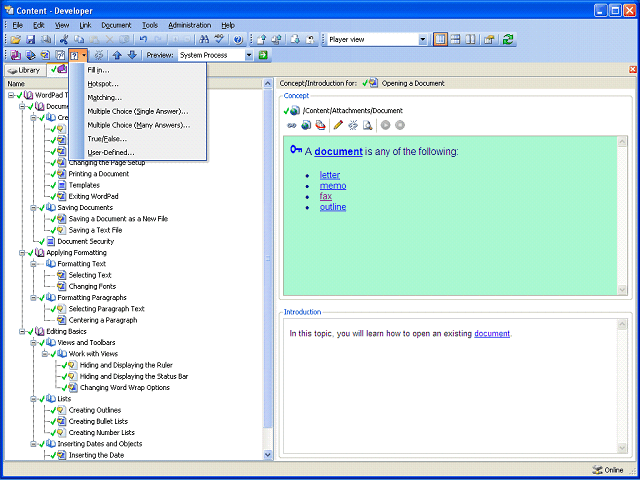Click the Concept preview magnifier icon

368,125
